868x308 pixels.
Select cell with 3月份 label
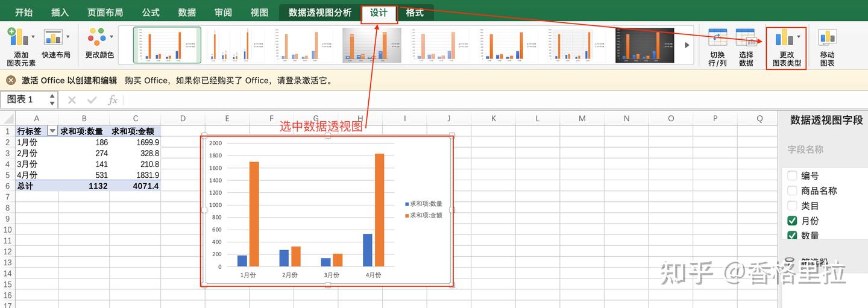coord(37,164)
